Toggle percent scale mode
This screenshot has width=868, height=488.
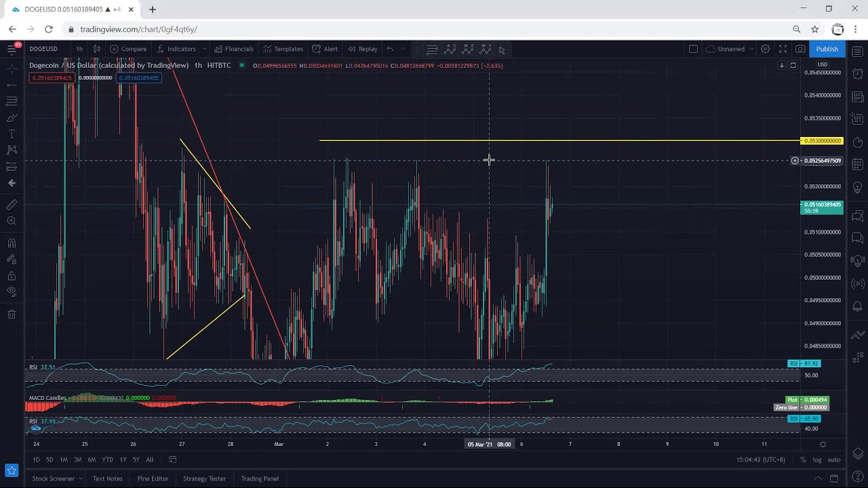[803, 460]
